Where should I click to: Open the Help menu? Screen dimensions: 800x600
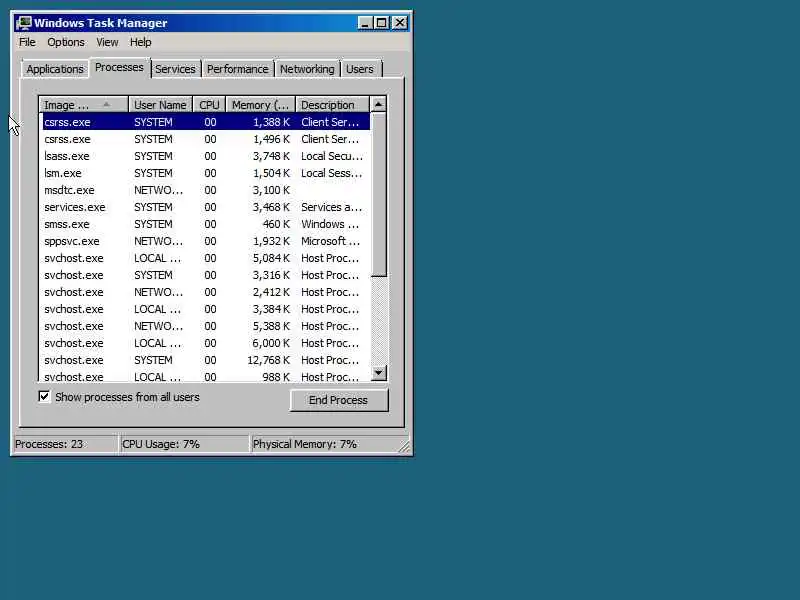[140, 42]
